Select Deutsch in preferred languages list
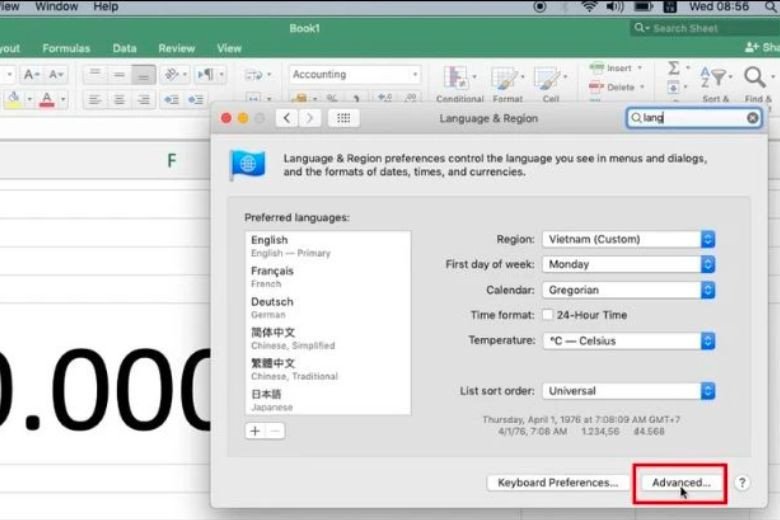This screenshot has width=780, height=520. [328, 308]
